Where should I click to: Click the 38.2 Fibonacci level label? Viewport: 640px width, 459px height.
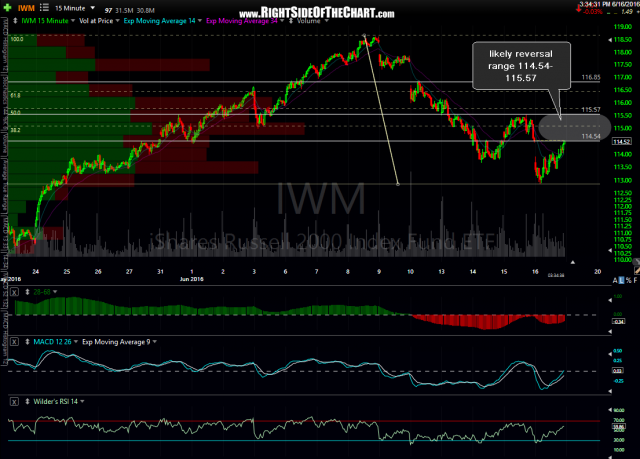pyautogui.click(x=15, y=130)
